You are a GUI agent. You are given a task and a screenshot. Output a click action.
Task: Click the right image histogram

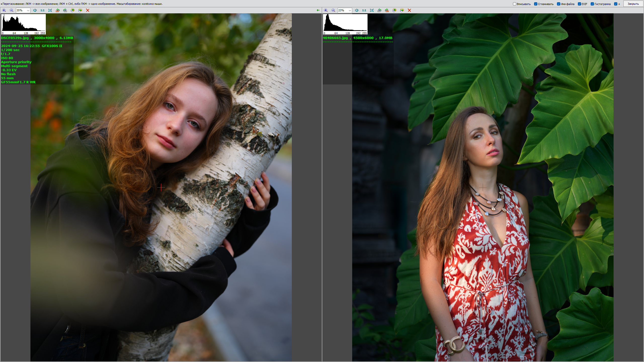click(x=345, y=24)
